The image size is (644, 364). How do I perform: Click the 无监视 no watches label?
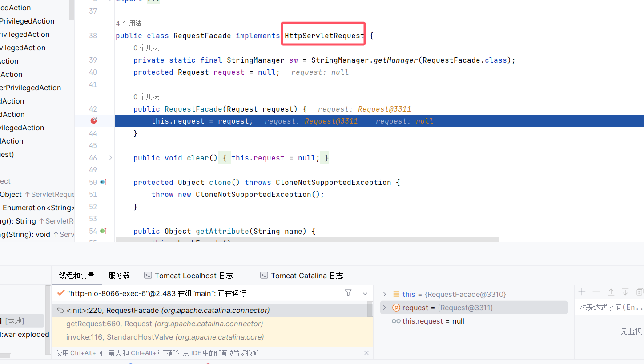click(x=632, y=332)
